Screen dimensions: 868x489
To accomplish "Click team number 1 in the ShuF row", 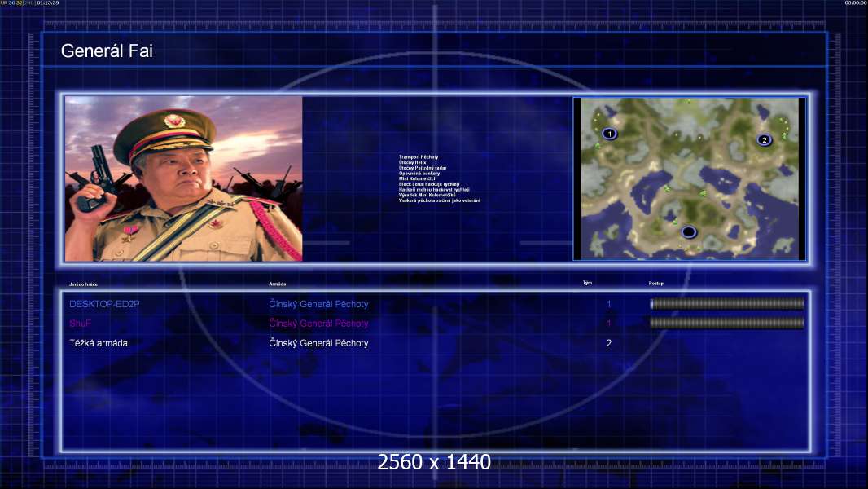I will point(609,324).
